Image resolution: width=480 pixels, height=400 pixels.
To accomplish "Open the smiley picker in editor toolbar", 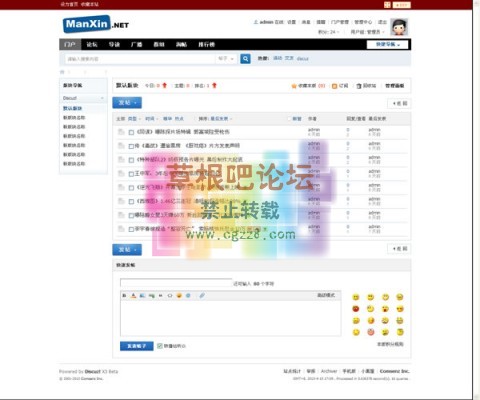I will pos(179,296).
